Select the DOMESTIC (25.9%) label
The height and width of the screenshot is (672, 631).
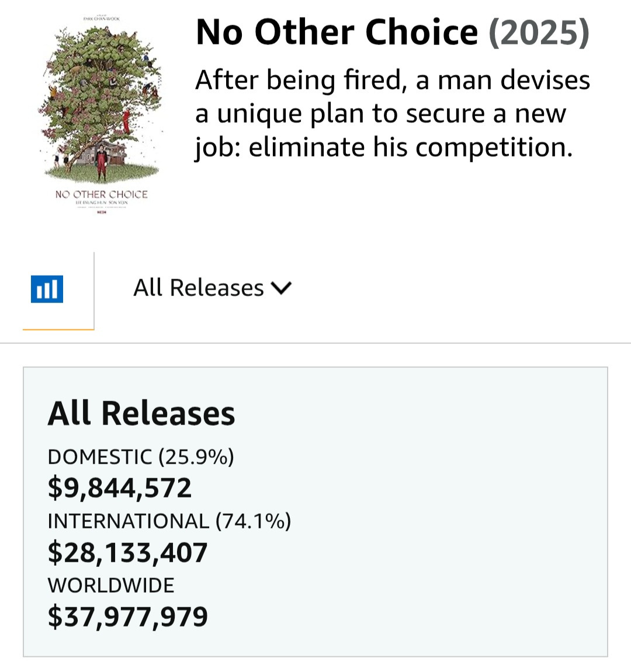[x=141, y=457]
